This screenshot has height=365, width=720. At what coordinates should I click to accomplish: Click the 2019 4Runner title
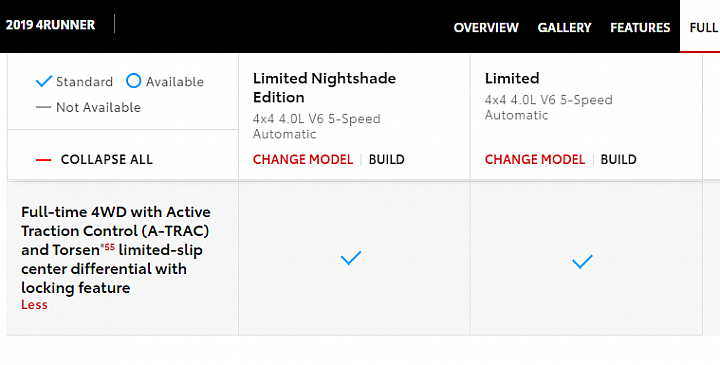(50, 25)
